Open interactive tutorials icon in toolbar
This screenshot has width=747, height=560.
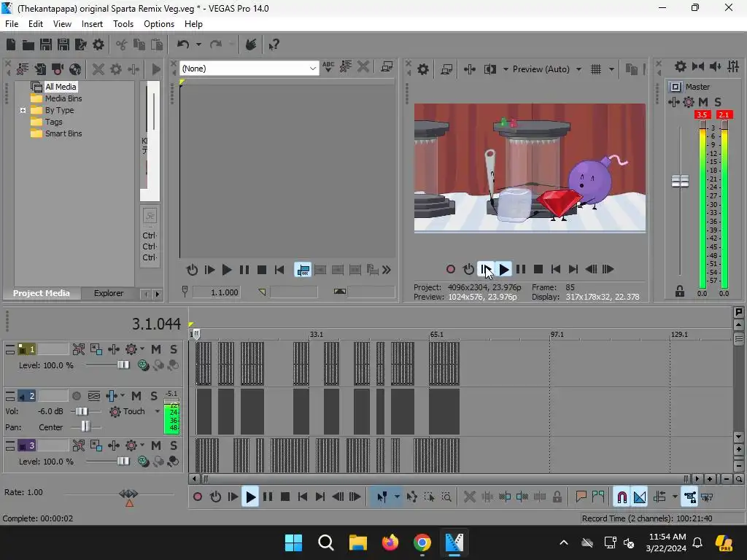(251, 44)
